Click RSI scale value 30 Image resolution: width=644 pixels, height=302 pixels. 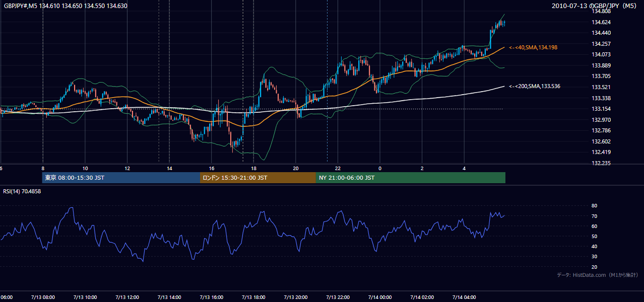[x=595, y=257]
